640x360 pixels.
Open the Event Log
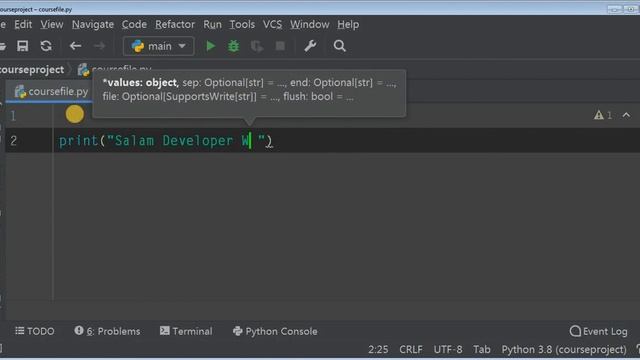(599, 331)
